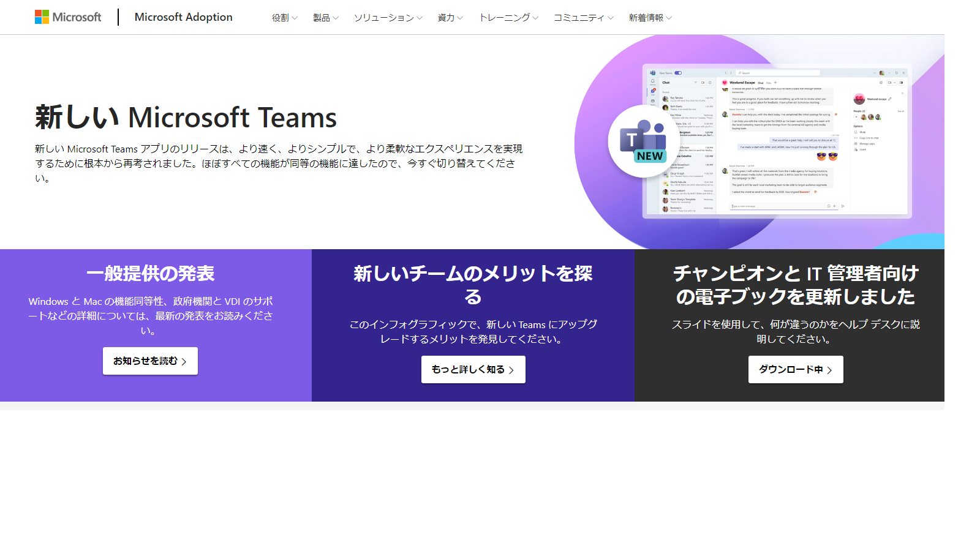Click the Teams NEW logo badge
The height and width of the screenshot is (551, 980).
(644, 141)
